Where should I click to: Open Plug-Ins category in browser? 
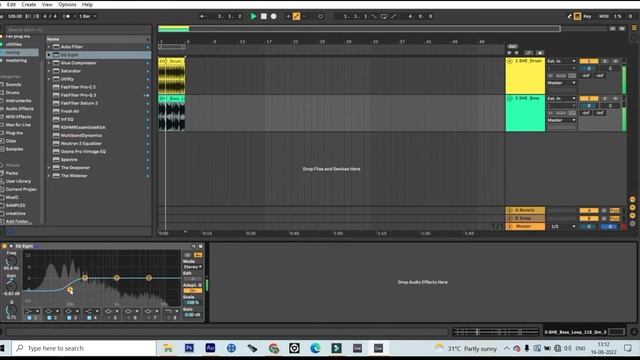tap(14, 133)
